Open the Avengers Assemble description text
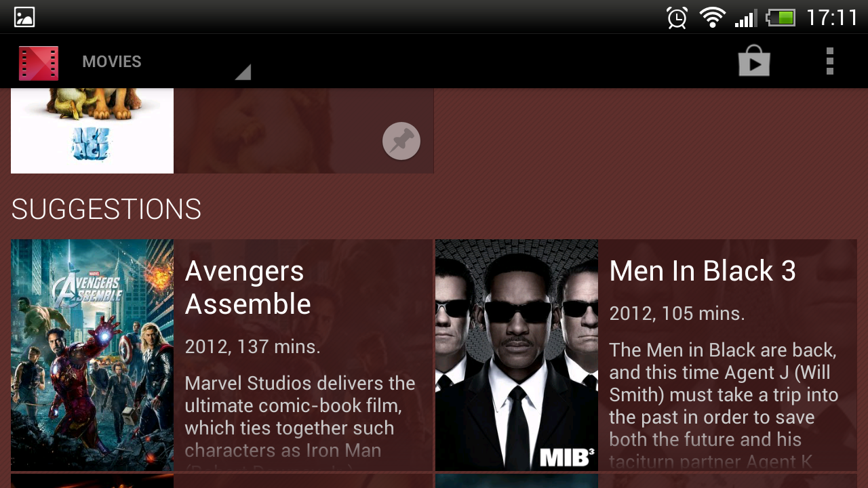868x488 pixels. (x=300, y=421)
